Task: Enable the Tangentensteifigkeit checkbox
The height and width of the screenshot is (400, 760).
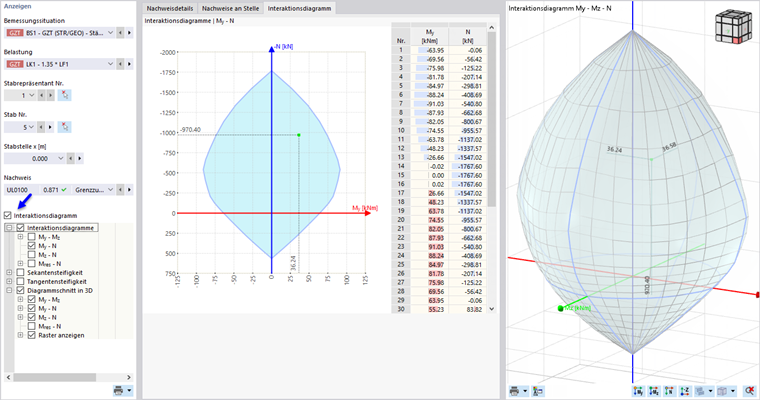Action: 20,281
